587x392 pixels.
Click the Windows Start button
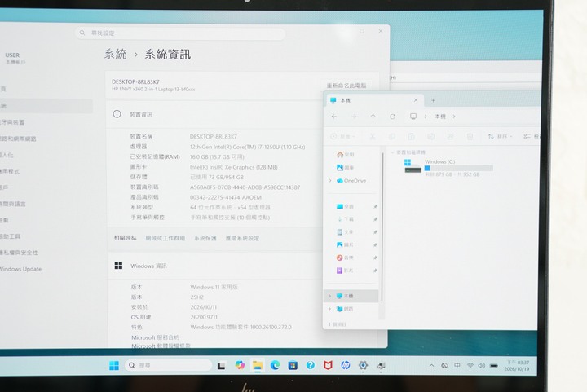click(x=114, y=365)
